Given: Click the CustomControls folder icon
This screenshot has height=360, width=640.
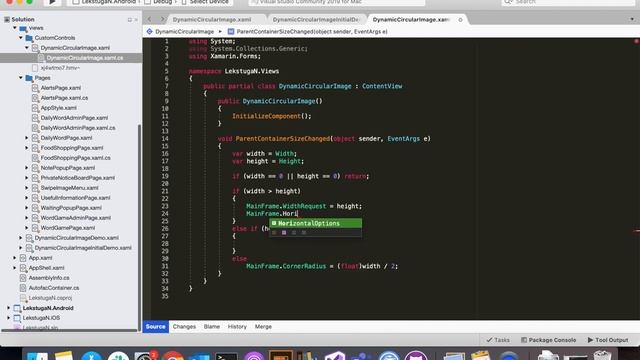Looking at the screenshot, I should (29, 38).
